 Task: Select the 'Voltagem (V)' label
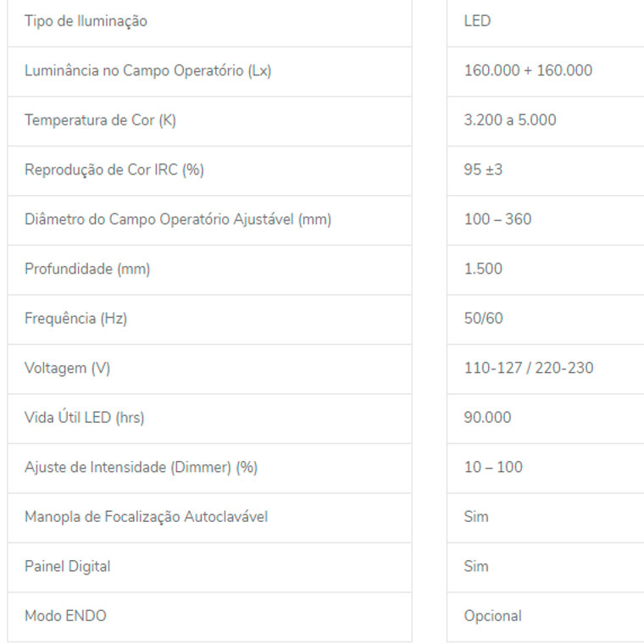(67, 369)
